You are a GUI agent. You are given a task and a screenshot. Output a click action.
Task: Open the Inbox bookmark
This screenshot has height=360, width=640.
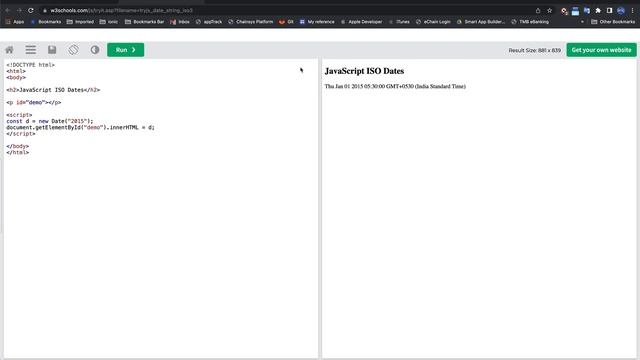coord(180,22)
